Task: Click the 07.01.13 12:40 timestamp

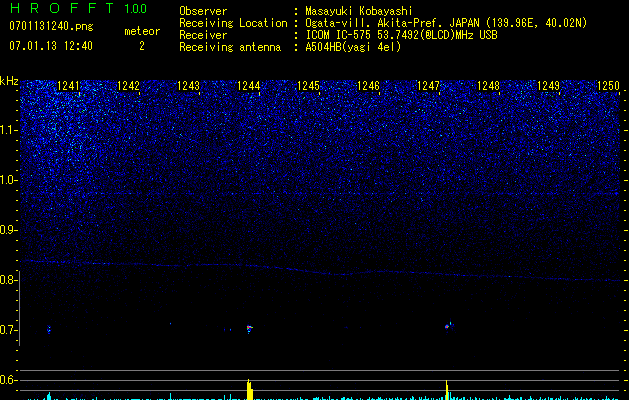Action: (x=50, y=46)
